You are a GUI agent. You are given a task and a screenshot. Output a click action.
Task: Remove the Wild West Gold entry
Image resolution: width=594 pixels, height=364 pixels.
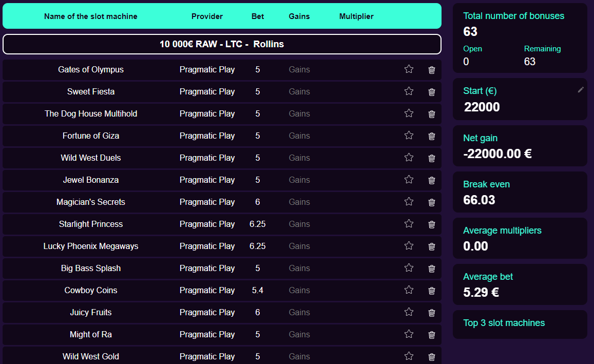pos(431,356)
